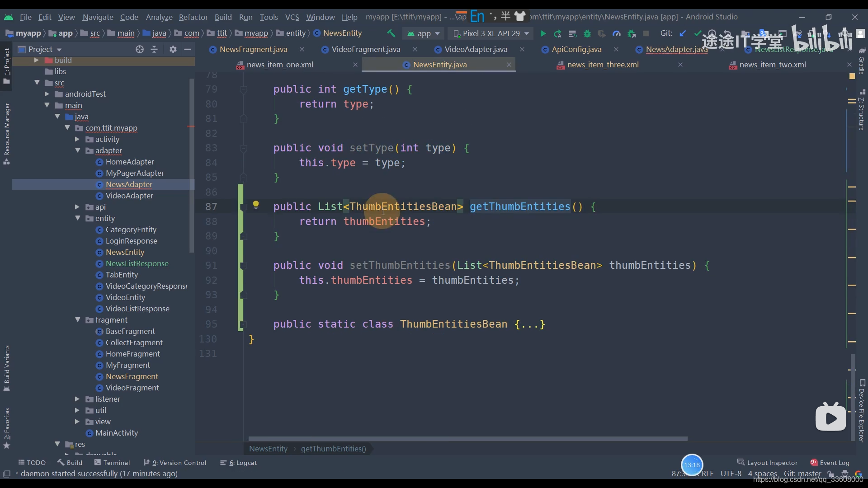Image resolution: width=868 pixels, height=488 pixels.
Task: Click the Stop square icon
Action: tap(646, 33)
